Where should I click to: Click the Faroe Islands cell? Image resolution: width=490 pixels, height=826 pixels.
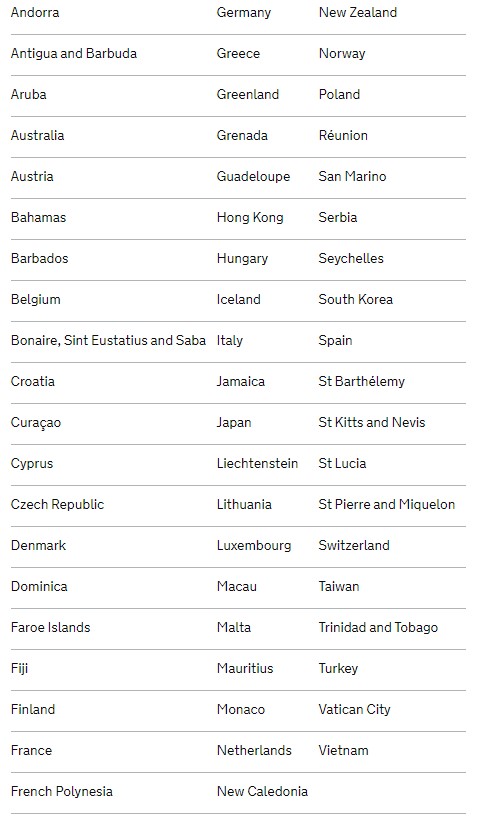[x=51, y=627]
